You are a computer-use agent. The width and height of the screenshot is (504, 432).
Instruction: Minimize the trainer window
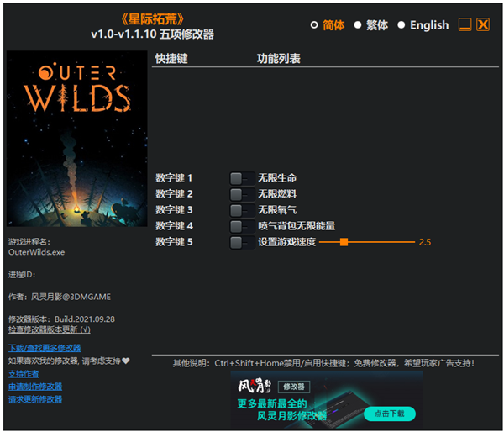click(465, 25)
